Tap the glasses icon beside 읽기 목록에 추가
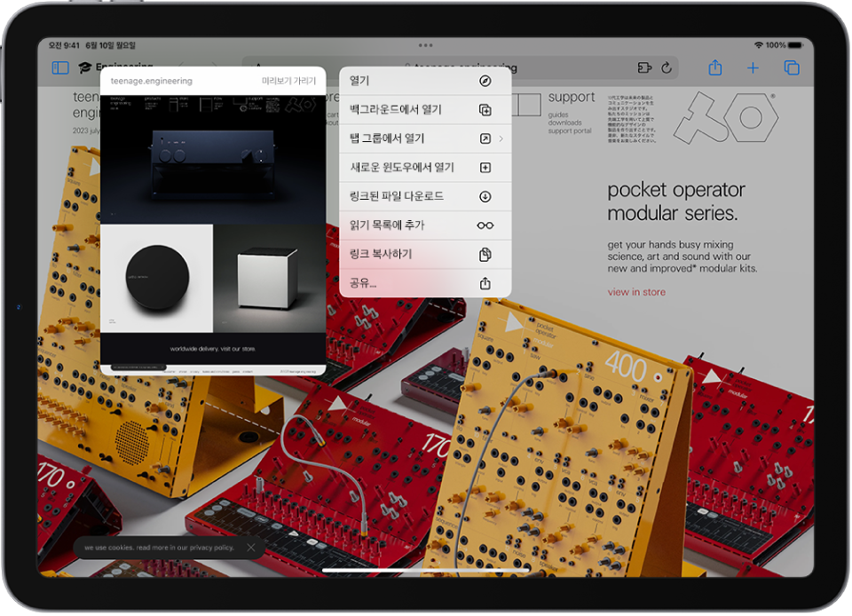852x616 pixels. pos(485,225)
